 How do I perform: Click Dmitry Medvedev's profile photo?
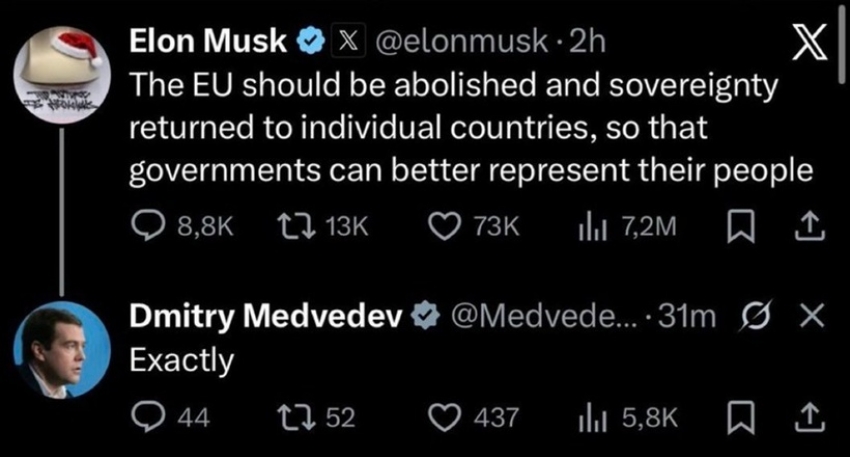(63, 350)
